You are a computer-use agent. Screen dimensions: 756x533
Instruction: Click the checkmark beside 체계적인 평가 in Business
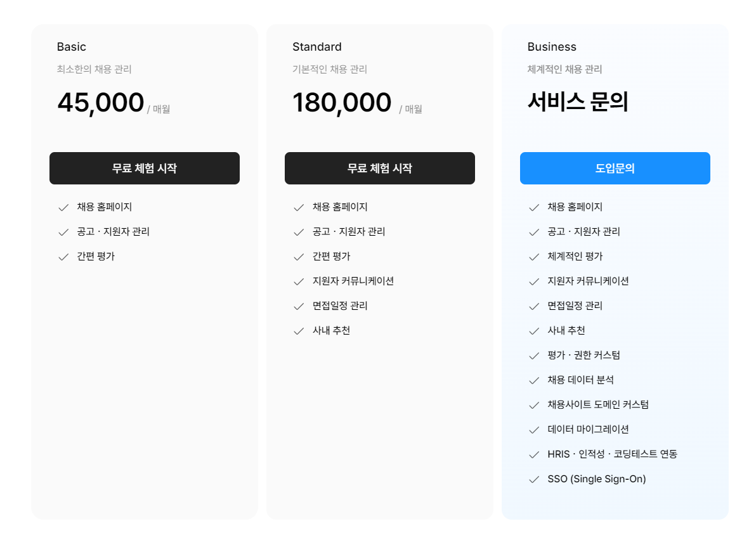533,257
